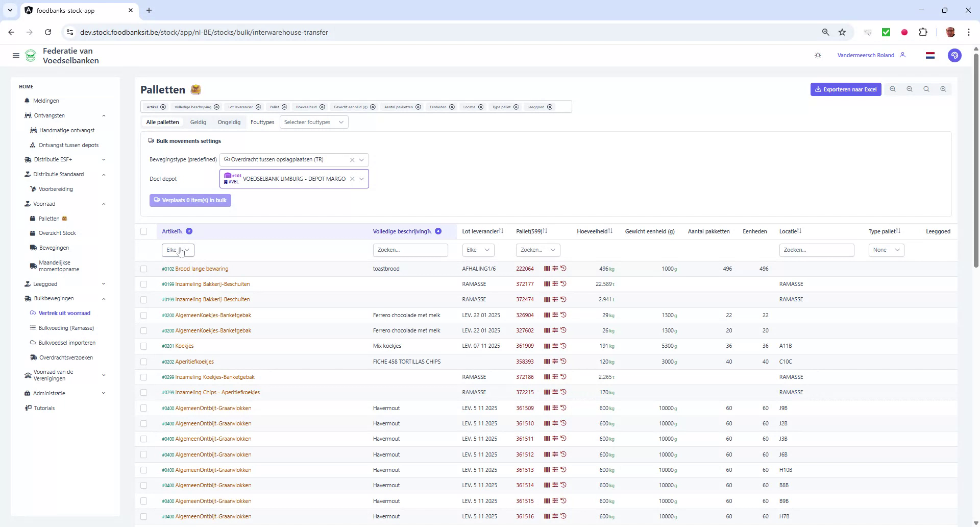Clear the Doel depot selection with the X icon

click(353, 179)
